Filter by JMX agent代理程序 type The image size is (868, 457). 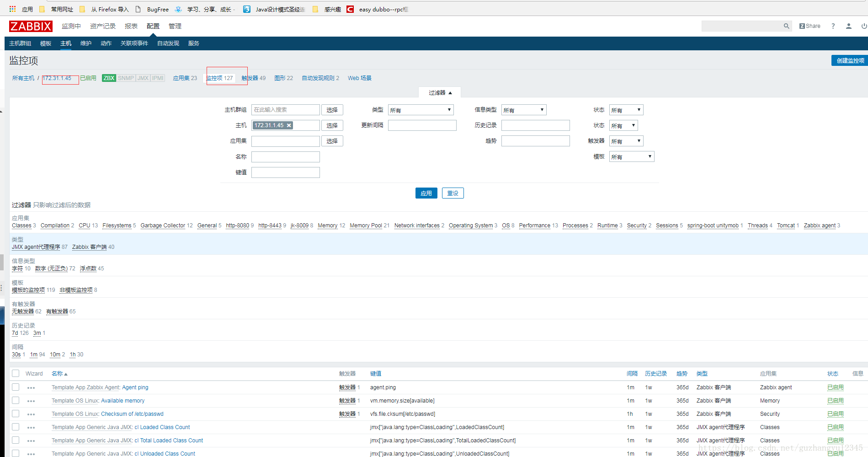pos(36,247)
